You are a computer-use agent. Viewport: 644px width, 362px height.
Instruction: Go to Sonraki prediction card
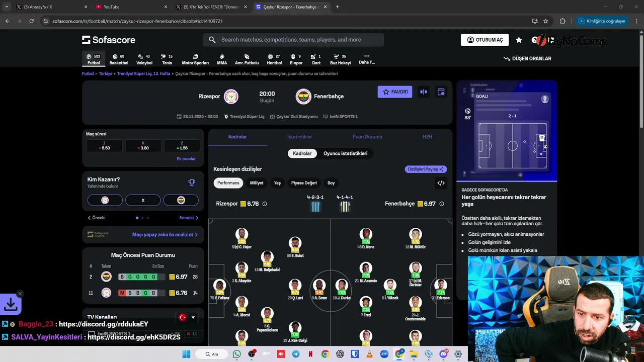pos(189,218)
